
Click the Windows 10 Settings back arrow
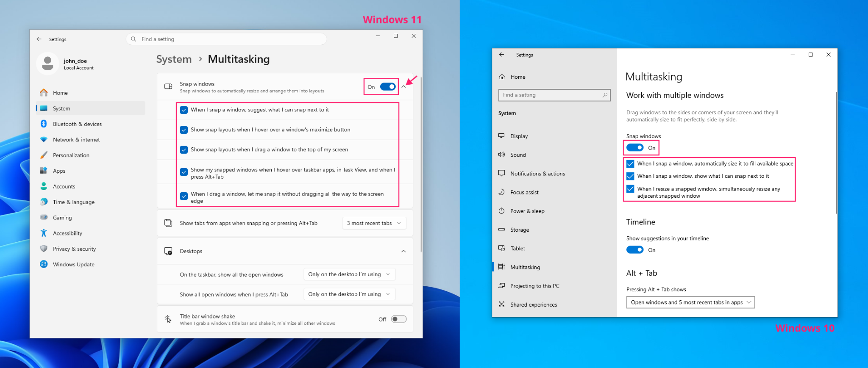(502, 55)
